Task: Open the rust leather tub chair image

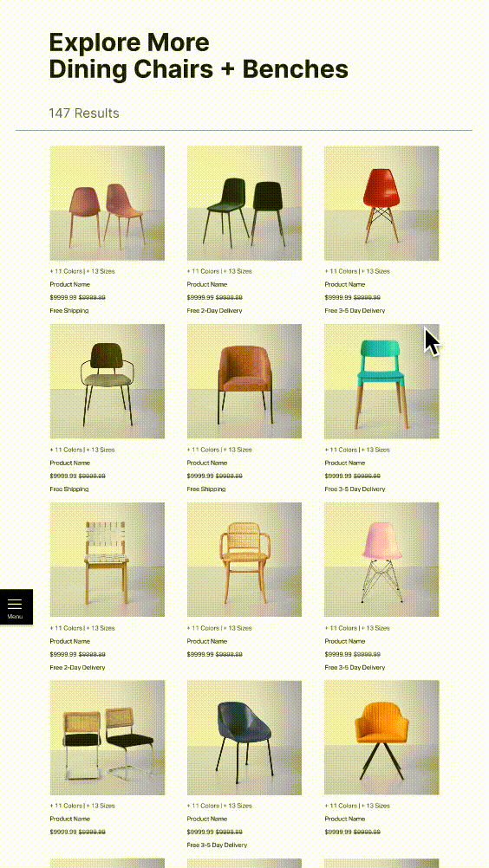Action: click(244, 381)
